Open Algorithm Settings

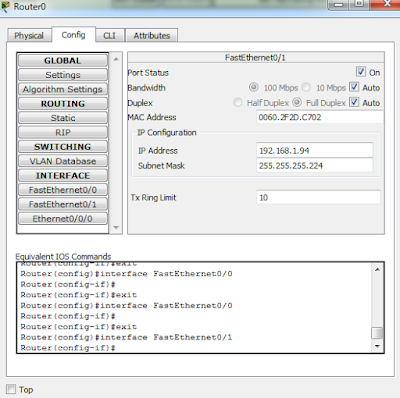point(63,89)
